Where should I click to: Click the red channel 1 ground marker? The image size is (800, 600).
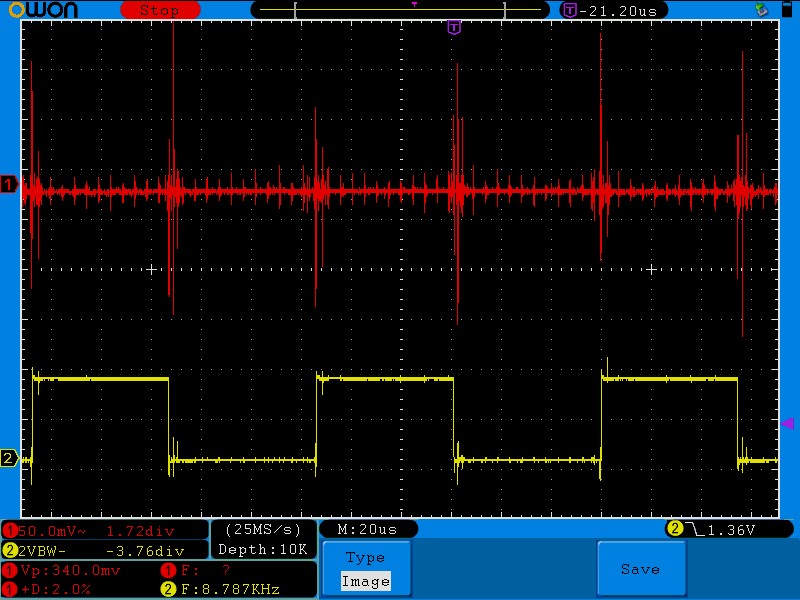9,183
